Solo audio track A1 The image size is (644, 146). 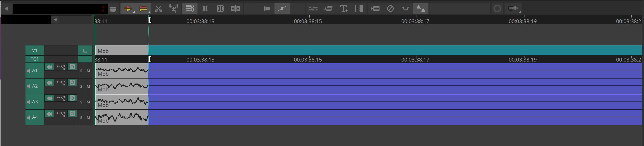pyautogui.click(x=81, y=71)
